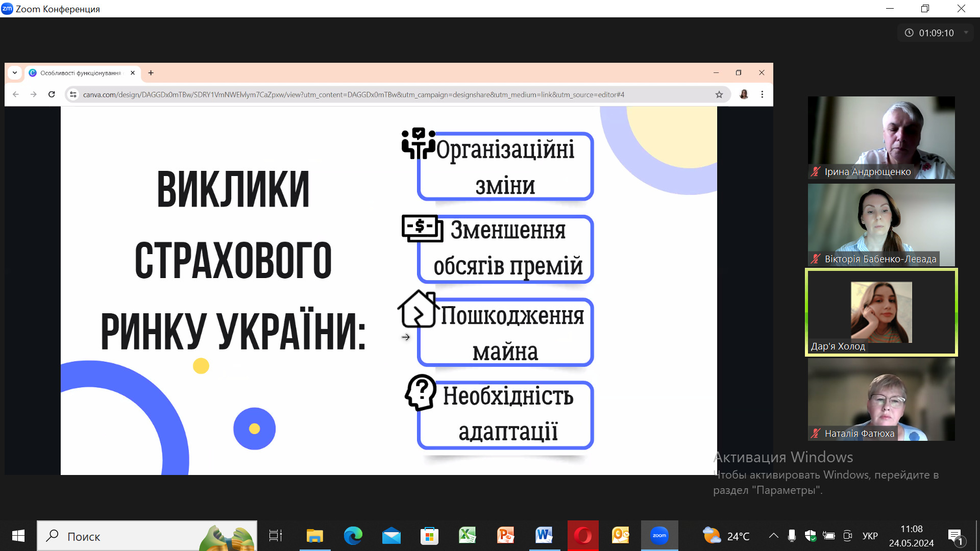Open Task View from the taskbar

point(276,536)
